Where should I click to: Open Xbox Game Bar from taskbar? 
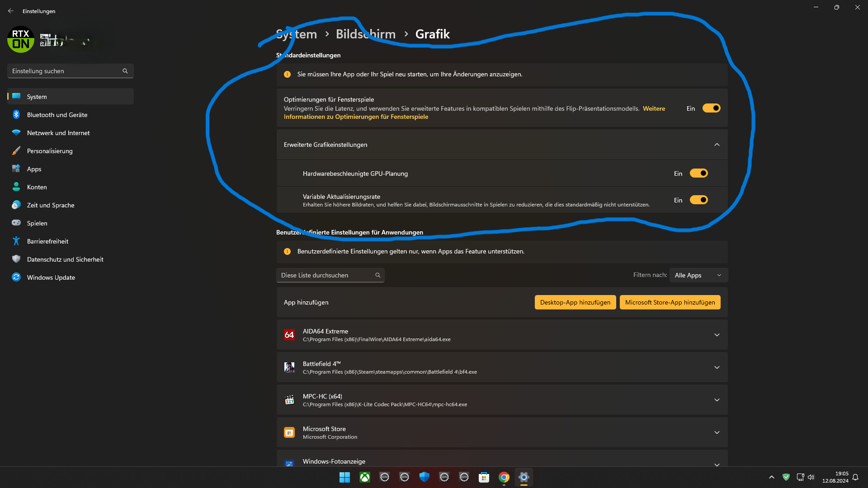pos(364,477)
